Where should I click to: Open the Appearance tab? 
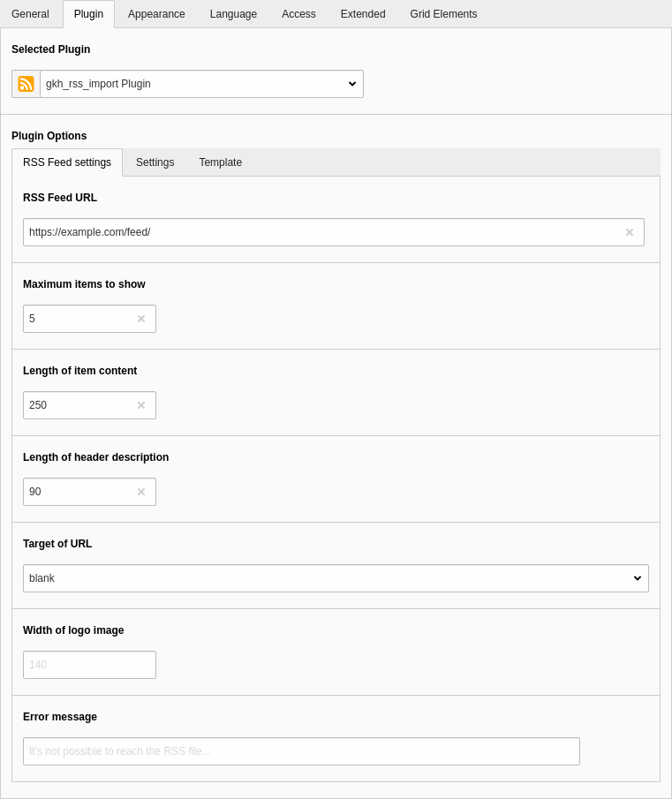[156, 14]
